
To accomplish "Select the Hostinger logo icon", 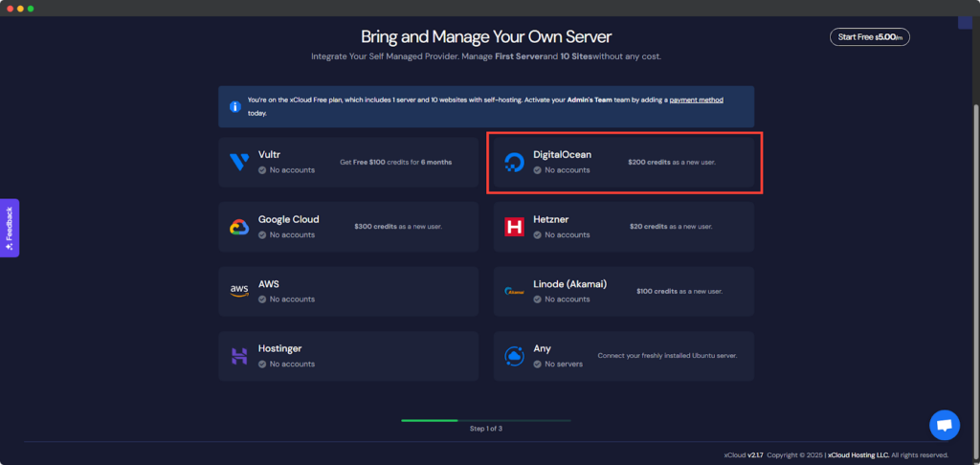I will (239, 356).
